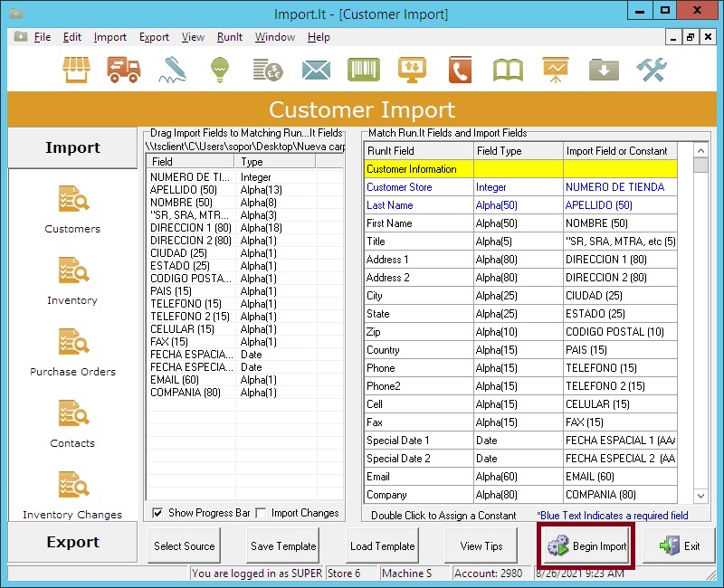Open the Help menu
This screenshot has height=588, width=724.
click(319, 37)
